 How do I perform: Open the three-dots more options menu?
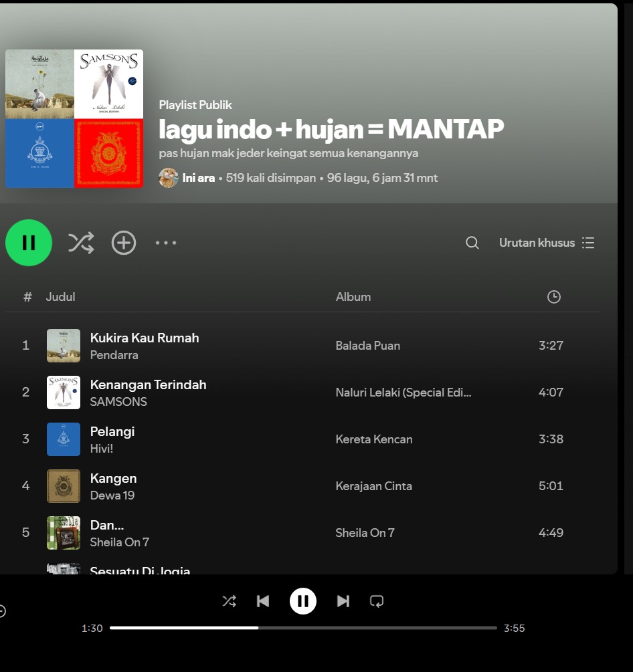(166, 243)
